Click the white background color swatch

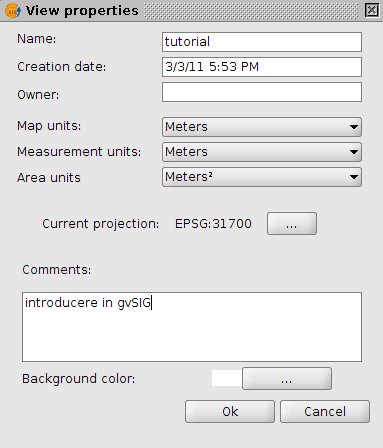point(227,378)
